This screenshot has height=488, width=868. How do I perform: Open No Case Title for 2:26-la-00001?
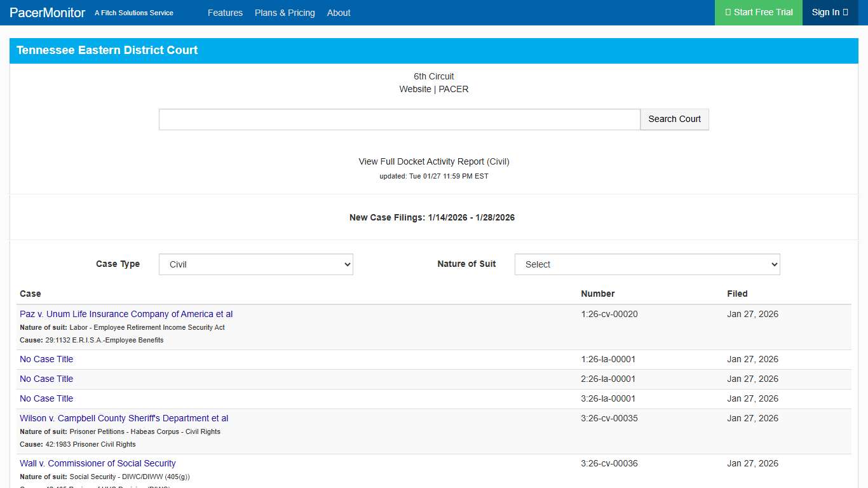(46, 379)
